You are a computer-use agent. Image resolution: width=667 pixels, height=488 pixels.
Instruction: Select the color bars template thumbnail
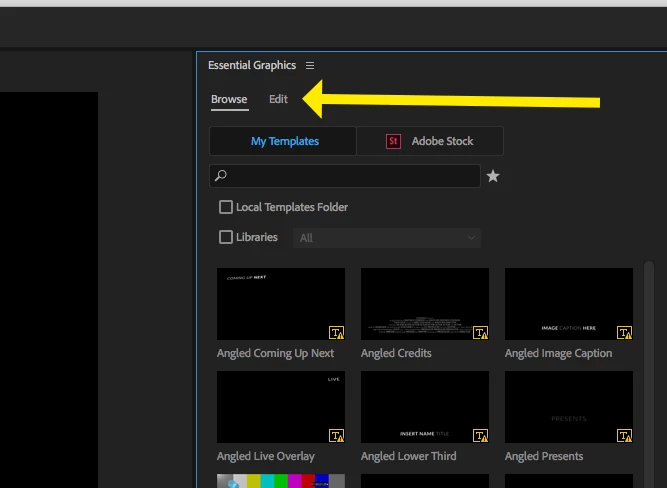point(281,481)
